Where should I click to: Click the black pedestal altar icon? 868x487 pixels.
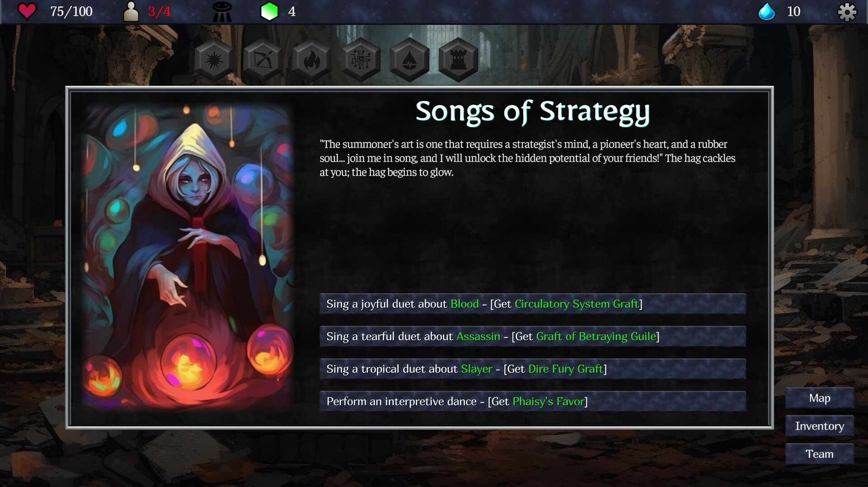pos(222,11)
